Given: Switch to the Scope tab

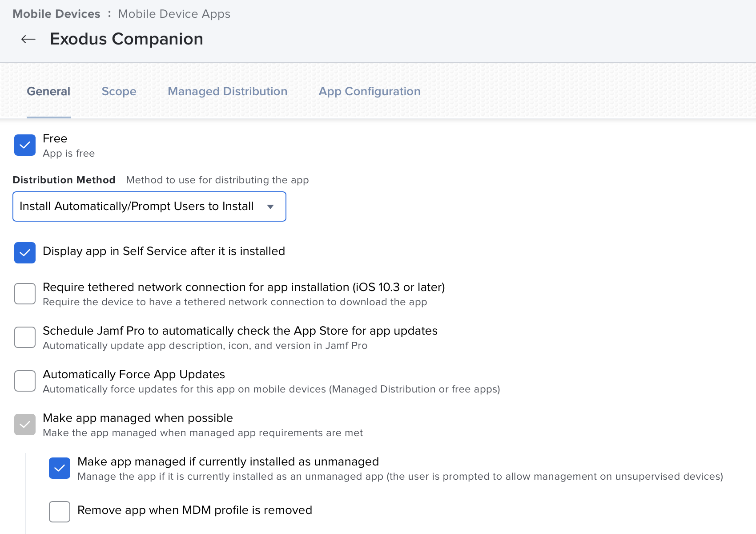Looking at the screenshot, I should 119,91.
